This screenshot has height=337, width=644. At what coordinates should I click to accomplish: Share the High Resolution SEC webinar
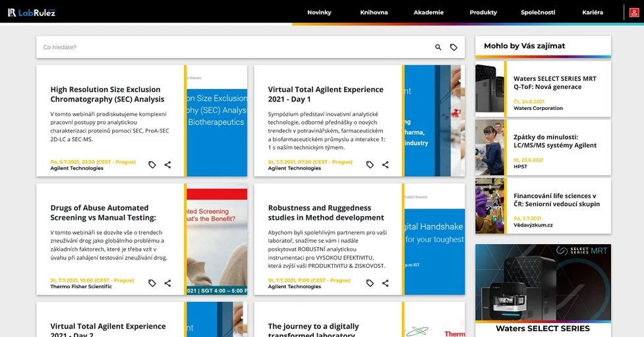(167, 165)
